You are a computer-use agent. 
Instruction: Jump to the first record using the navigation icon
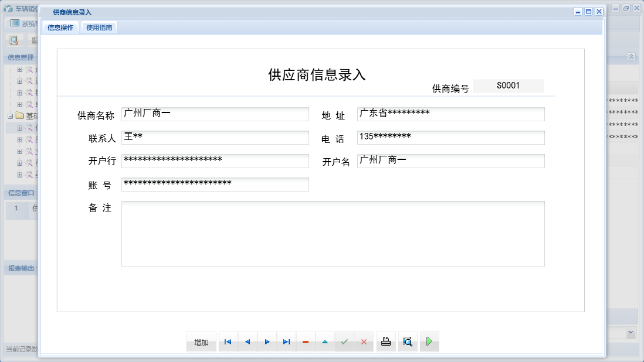pos(228,341)
